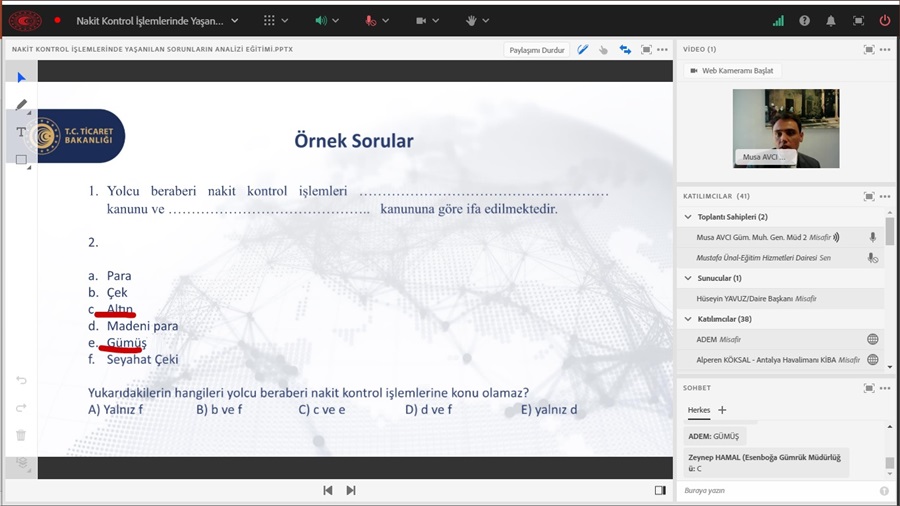900x506 pixels.
Task: Go to the next slide
Action: click(x=351, y=490)
